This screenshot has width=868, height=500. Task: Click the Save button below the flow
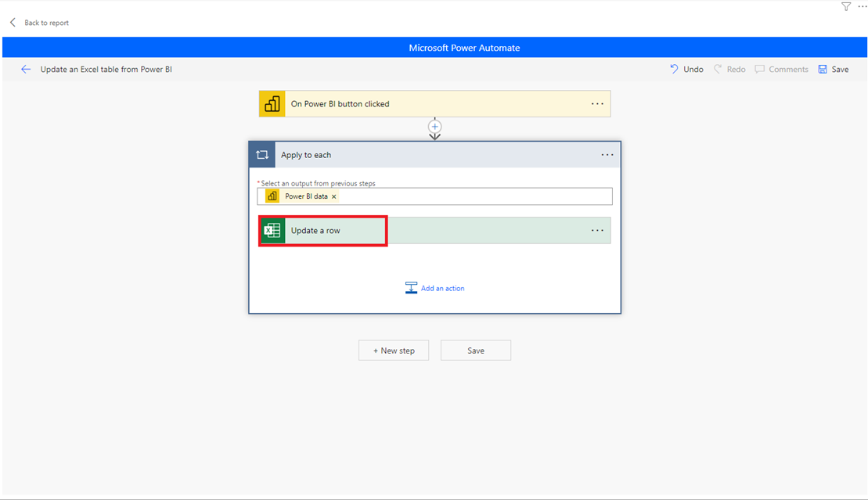(x=476, y=351)
